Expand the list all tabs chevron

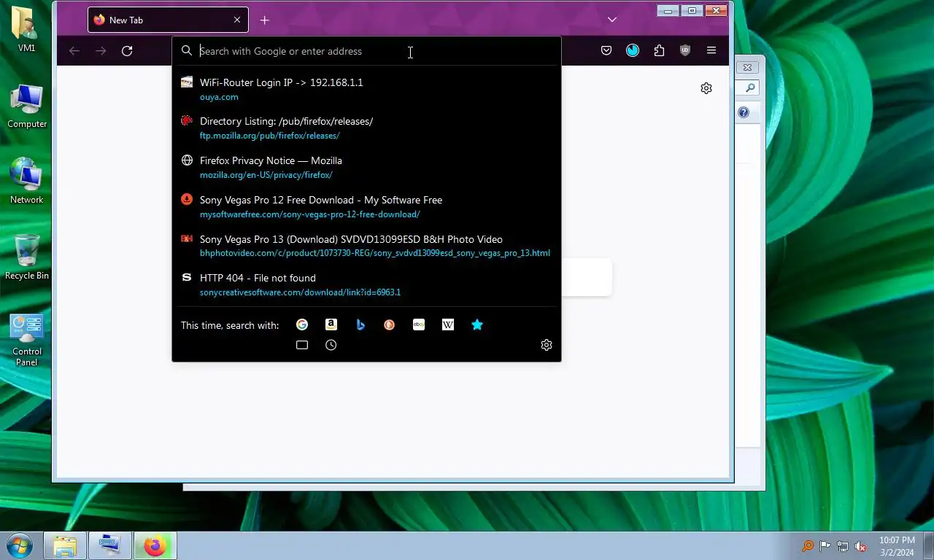tap(612, 20)
